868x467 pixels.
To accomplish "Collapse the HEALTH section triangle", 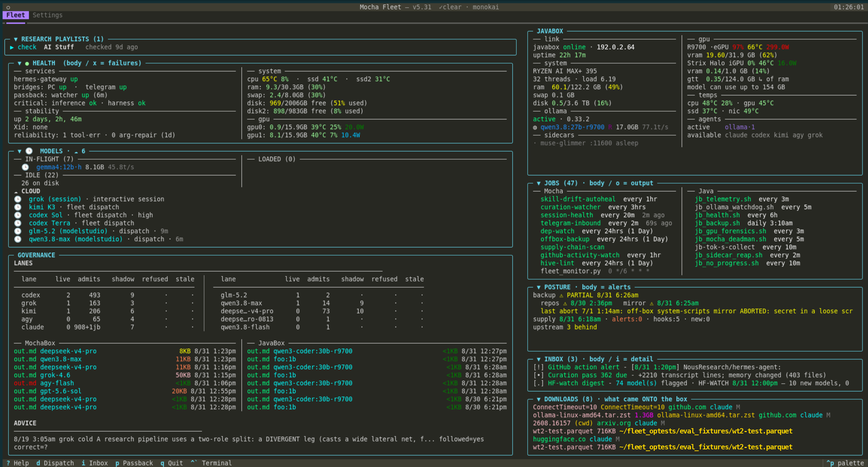I will 19,63.
